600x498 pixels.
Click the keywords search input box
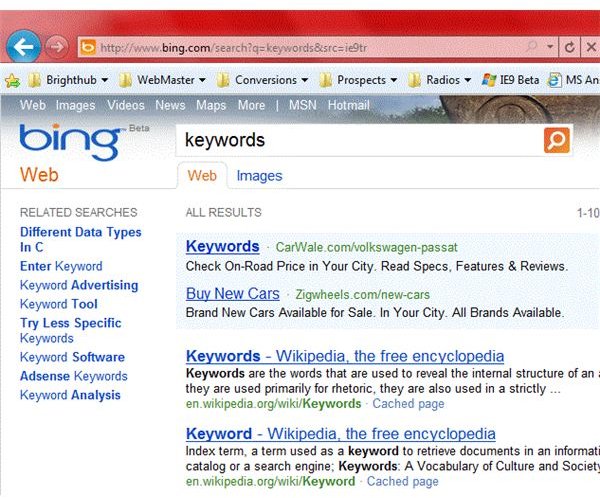(x=359, y=140)
